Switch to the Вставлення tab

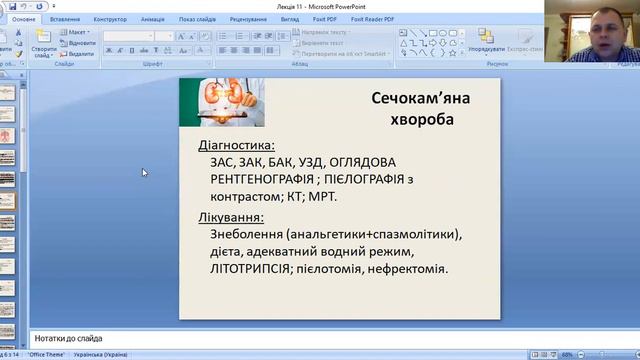tap(65, 19)
